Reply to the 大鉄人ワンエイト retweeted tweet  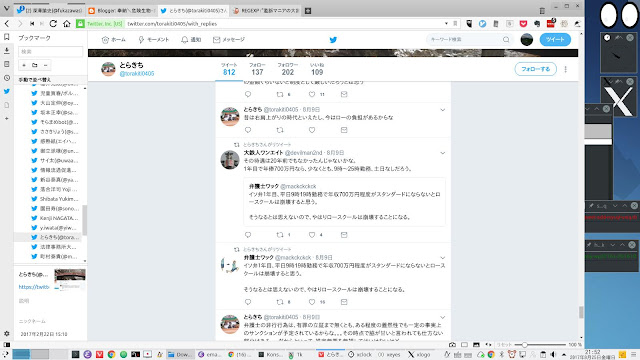(248, 235)
